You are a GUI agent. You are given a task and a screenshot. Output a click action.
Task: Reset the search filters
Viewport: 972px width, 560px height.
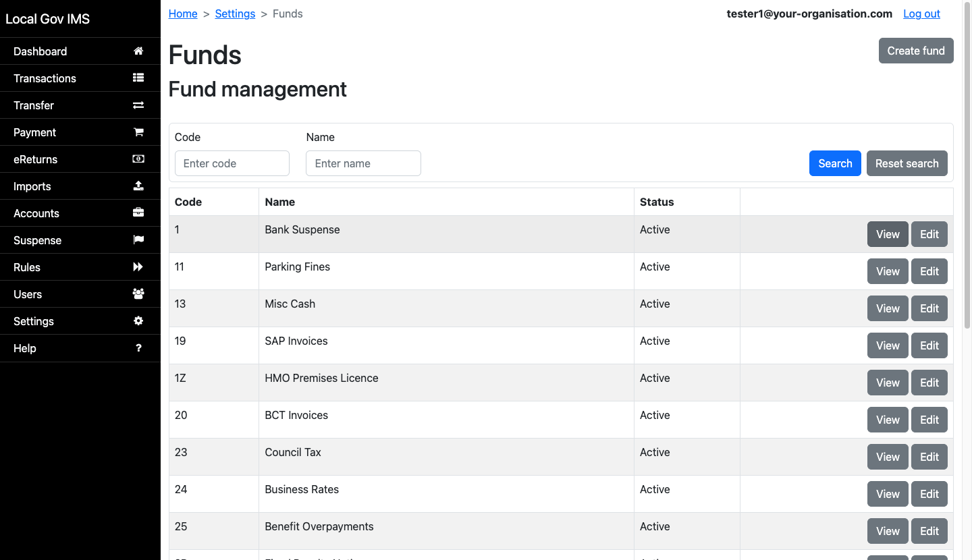(x=907, y=163)
